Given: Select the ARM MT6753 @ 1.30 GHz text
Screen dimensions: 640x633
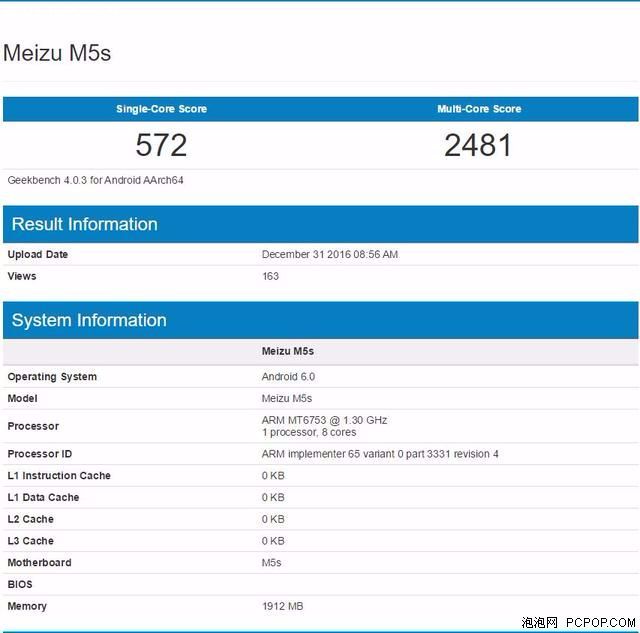Looking at the screenshot, I should [324, 420].
